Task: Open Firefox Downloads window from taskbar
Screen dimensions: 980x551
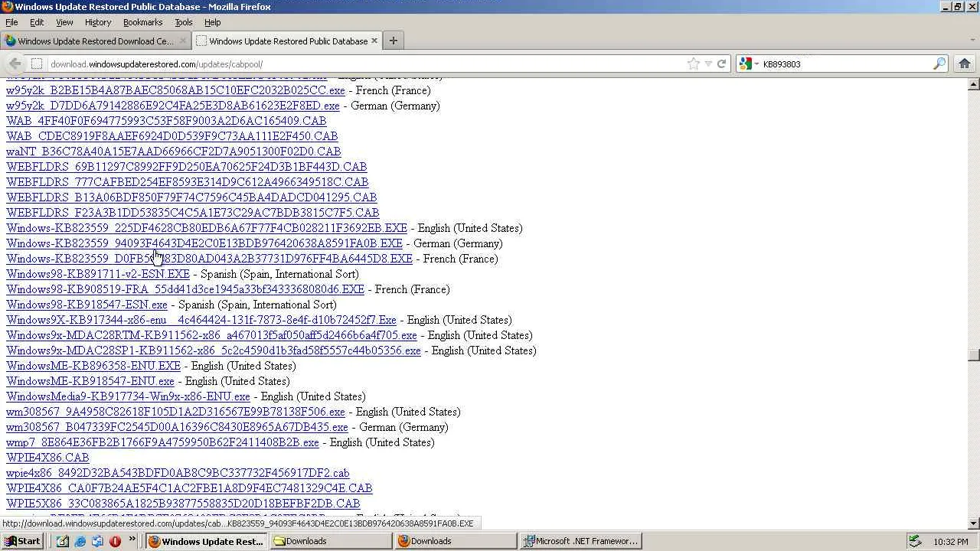Action: [456, 541]
